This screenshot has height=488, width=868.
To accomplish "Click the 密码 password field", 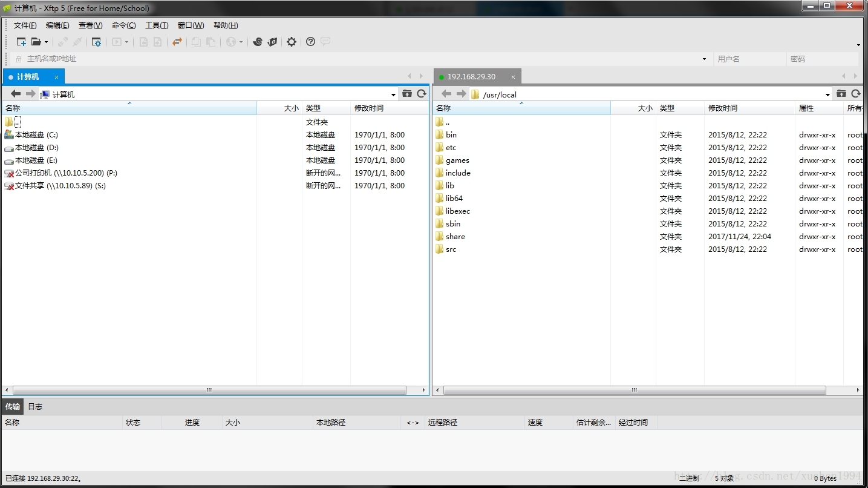I will coord(821,59).
